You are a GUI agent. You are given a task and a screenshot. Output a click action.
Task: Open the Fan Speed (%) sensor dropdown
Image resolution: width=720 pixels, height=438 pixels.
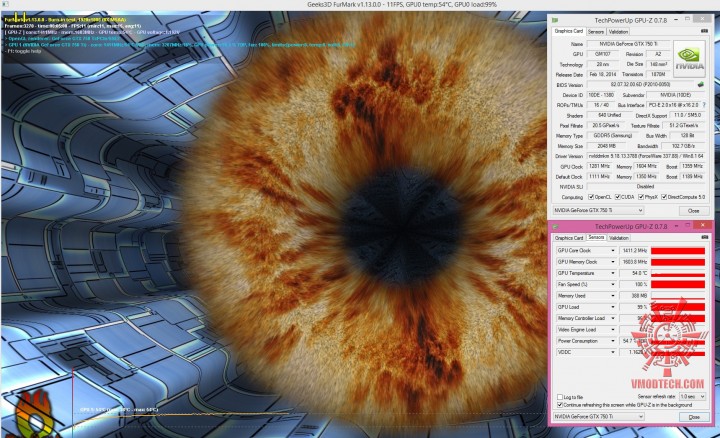(x=613, y=285)
